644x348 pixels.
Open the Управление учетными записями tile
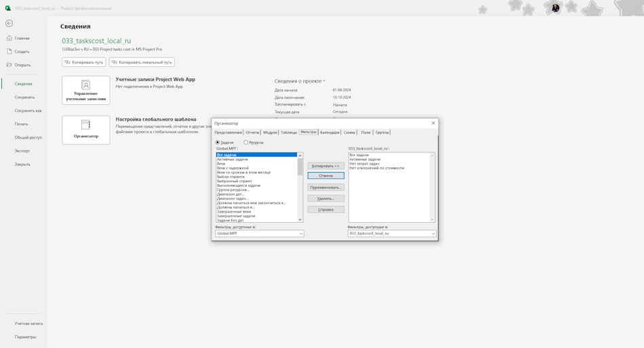86,90
